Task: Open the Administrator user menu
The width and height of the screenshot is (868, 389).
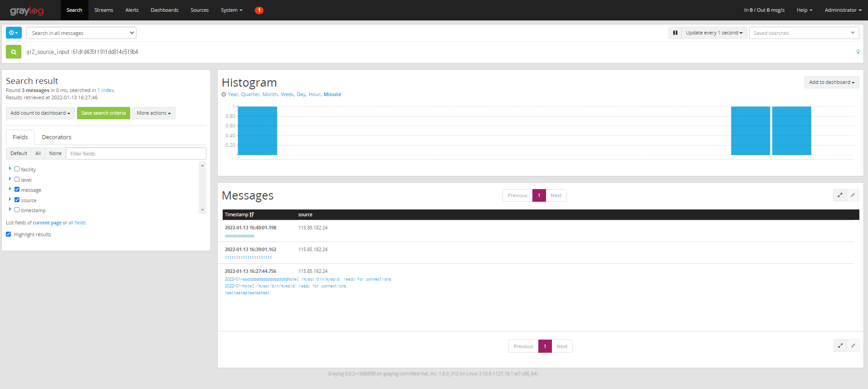Action: (843, 10)
